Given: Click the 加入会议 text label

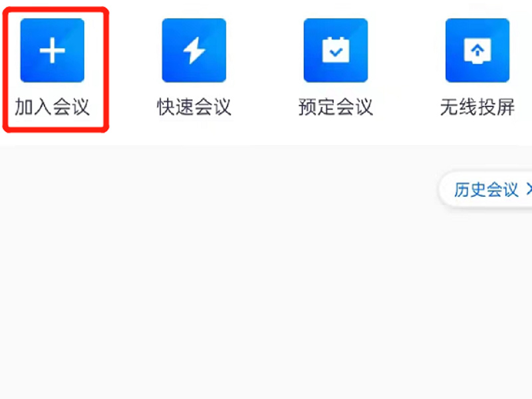Looking at the screenshot, I should pyautogui.click(x=53, y=107).
